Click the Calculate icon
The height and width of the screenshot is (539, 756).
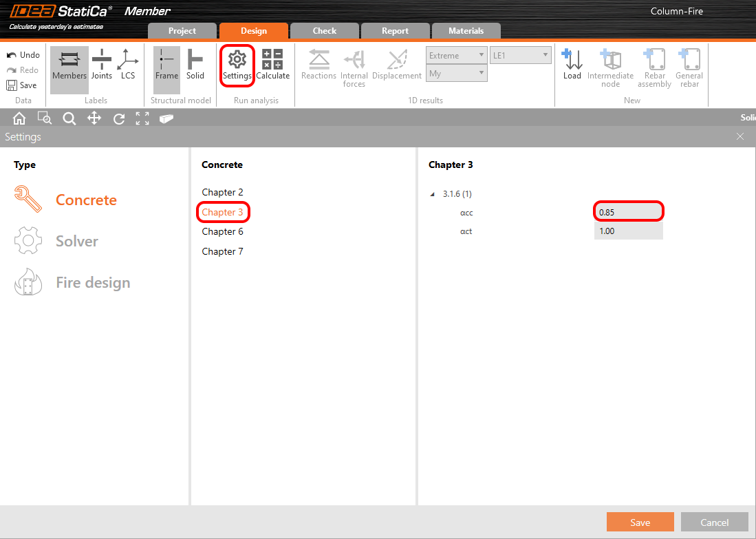(272, 65)
